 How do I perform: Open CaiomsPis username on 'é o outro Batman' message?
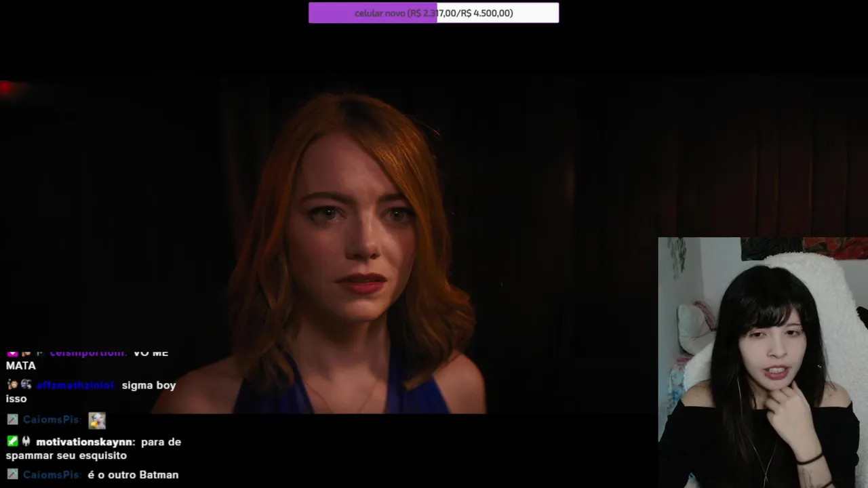(x=52, y=475)
